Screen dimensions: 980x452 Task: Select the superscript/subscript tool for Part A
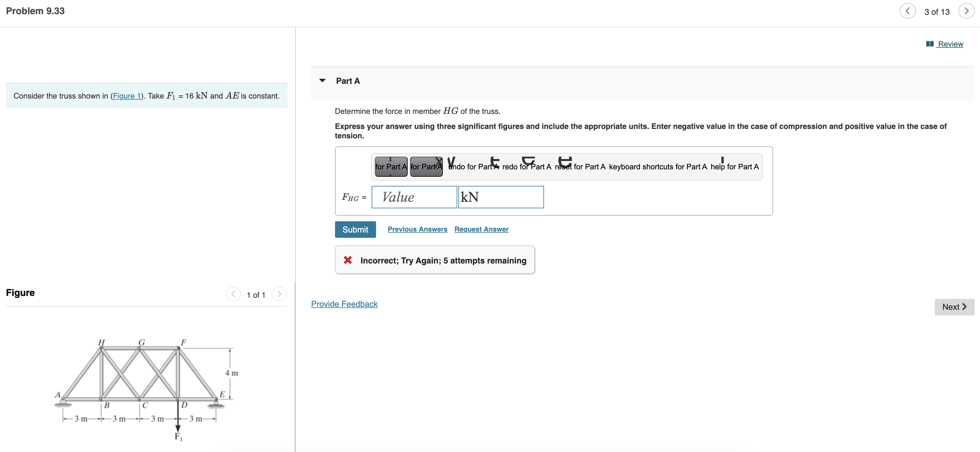click(427, 166)
